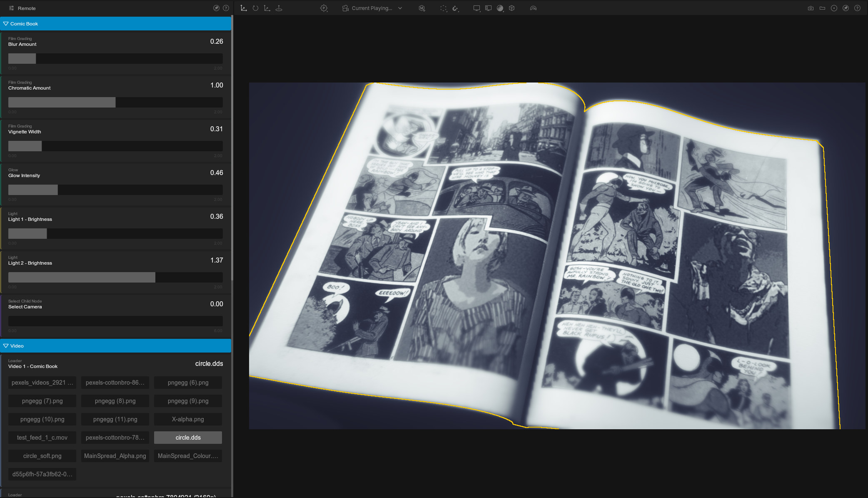Select the scale axis tool
Image resolution: width=868 pixels, height=498 pixels.
[x=267, y=8]
